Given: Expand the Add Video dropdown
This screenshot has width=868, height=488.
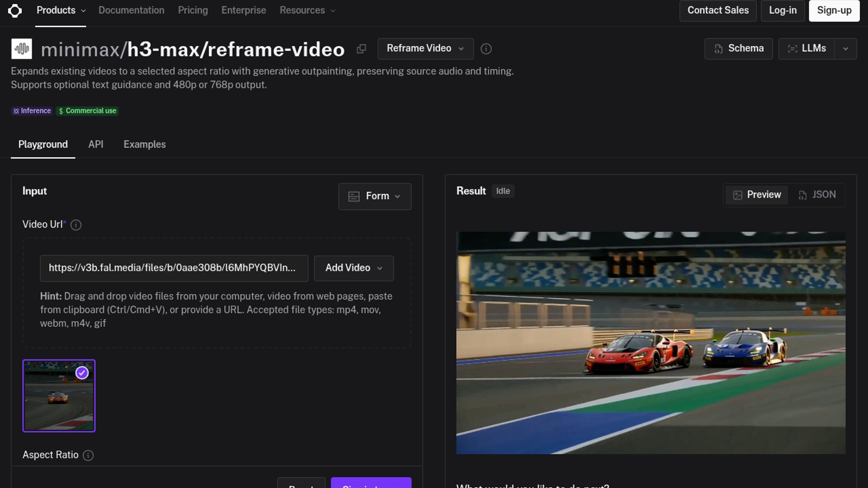Looking at the screenshot, I should (354, 268).
